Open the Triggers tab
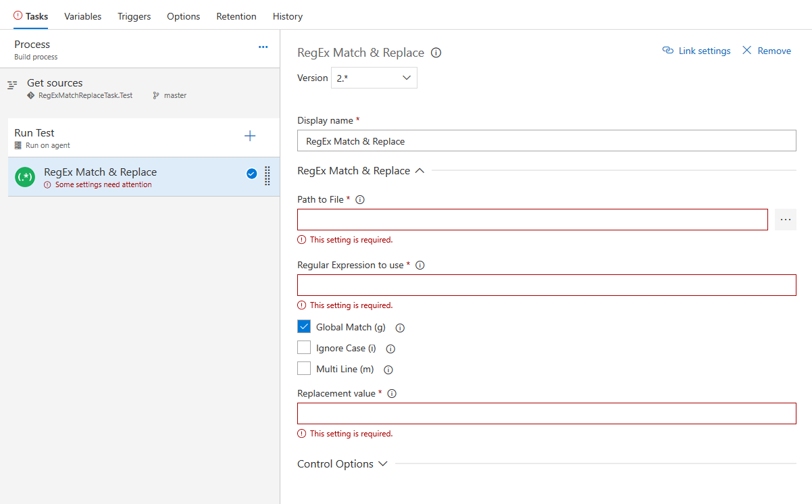812x504 pixels. [134, 16]
